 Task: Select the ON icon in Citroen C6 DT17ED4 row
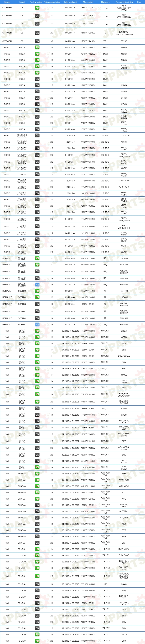point(37,33)
